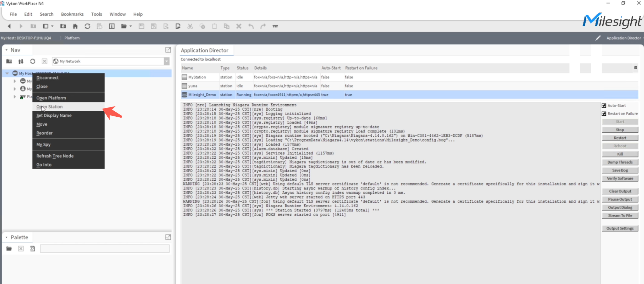The image size is (644, 284).
Task: Click the Delete X icon in the toolbar
Action: pos(239,26)
